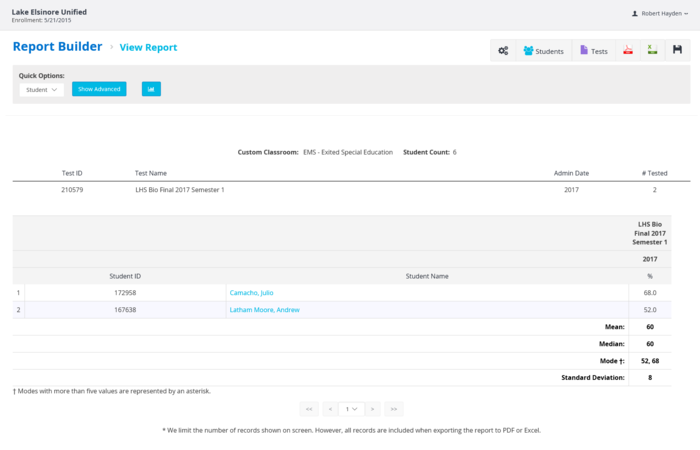Image resolution: width=700 pixels, height=450 pixels.
Task: Click the Show Advanced button
Action: pos(99,89)
